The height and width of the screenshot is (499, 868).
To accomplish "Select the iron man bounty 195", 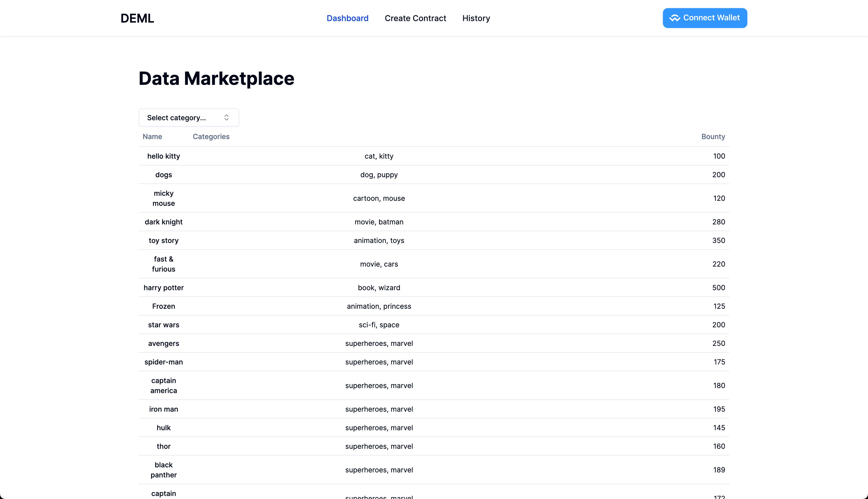I will [719, 409].
